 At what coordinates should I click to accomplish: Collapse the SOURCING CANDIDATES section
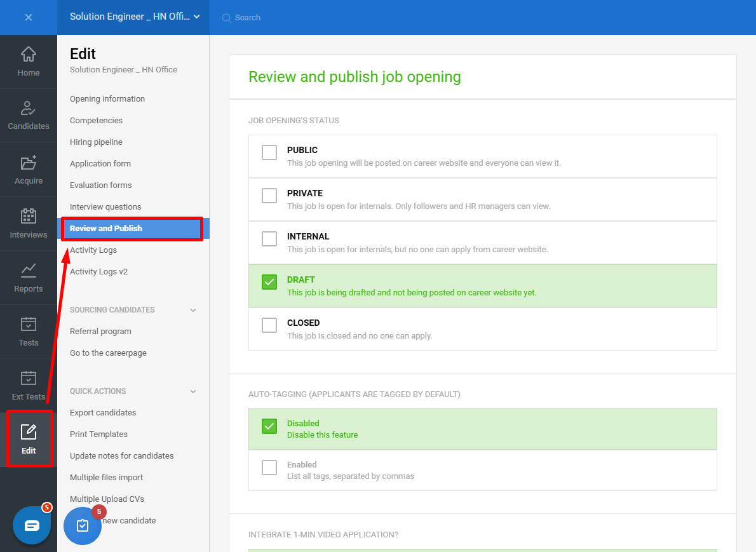pyautogui.click(x=193, y=310)
